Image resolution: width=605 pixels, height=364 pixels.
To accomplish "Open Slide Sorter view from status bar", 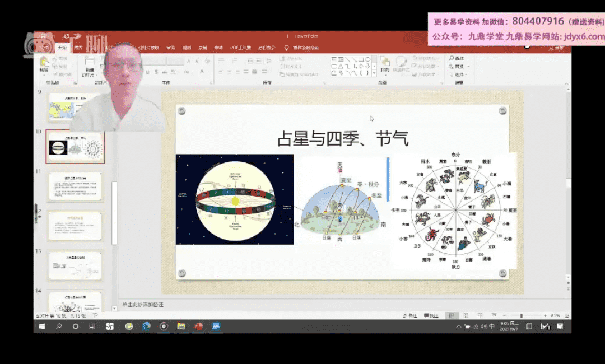I will (466, 316).
